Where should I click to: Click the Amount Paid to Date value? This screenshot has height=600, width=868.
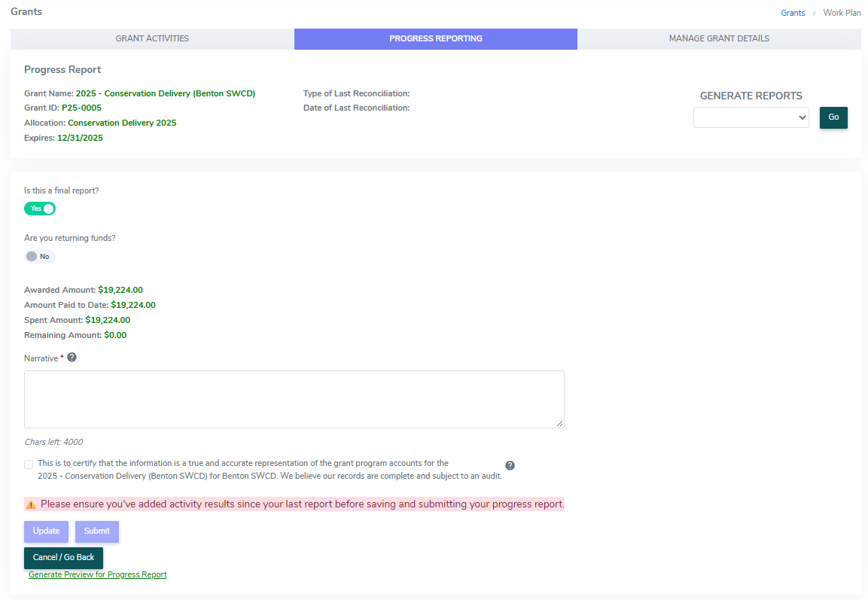pyautogui.click(x=132, y=305)
